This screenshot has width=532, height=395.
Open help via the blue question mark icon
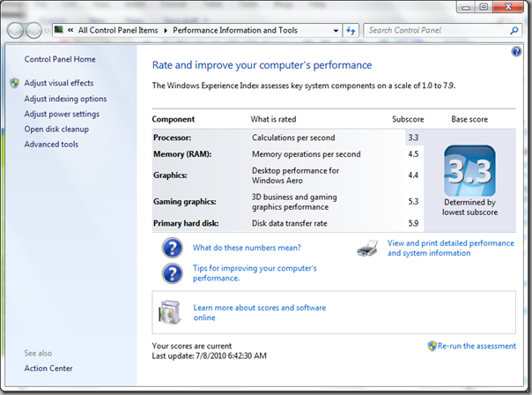(x=516, y=52)
